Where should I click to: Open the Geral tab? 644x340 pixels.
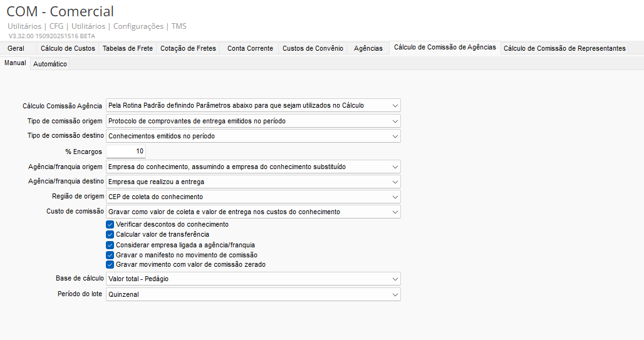tap(16, 48)
